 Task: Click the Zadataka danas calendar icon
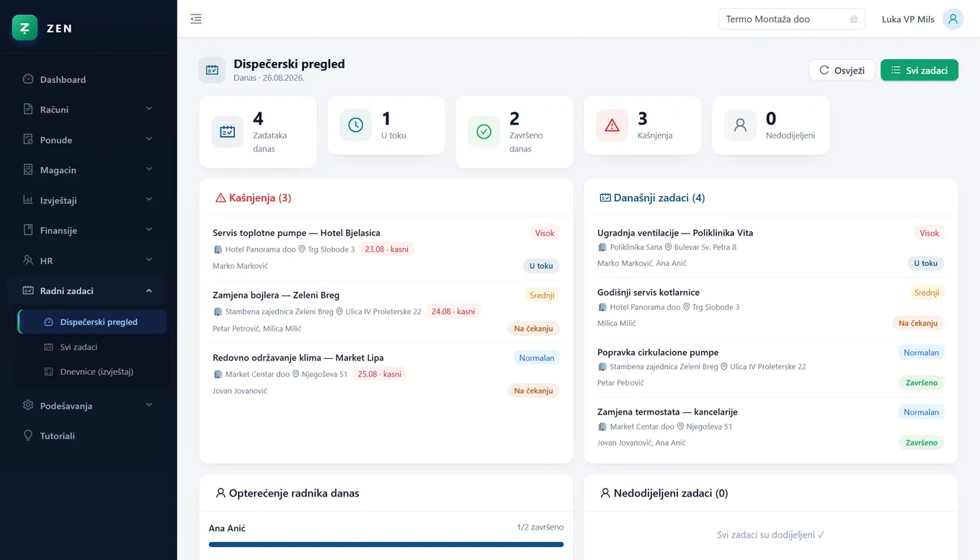tap(227, 132)
